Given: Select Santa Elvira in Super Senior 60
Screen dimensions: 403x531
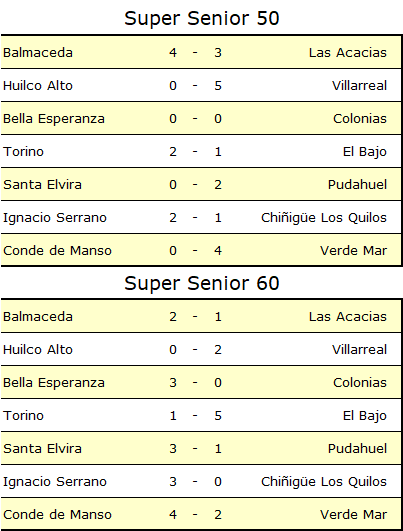Looking at the screenshot, I should [42, 448].
